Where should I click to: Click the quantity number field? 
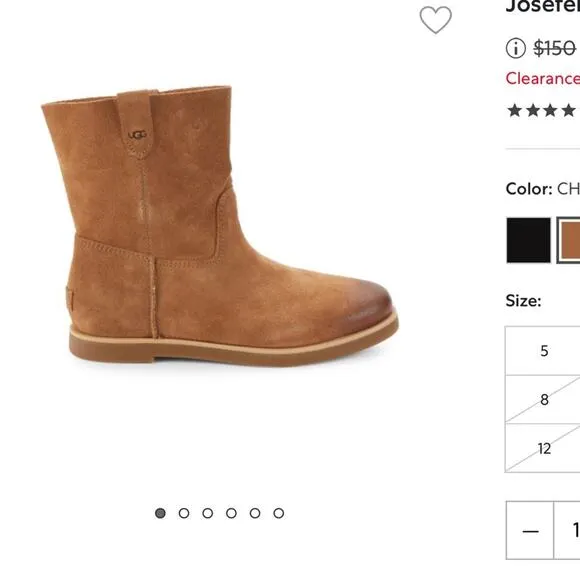click(x=567, y=531)
